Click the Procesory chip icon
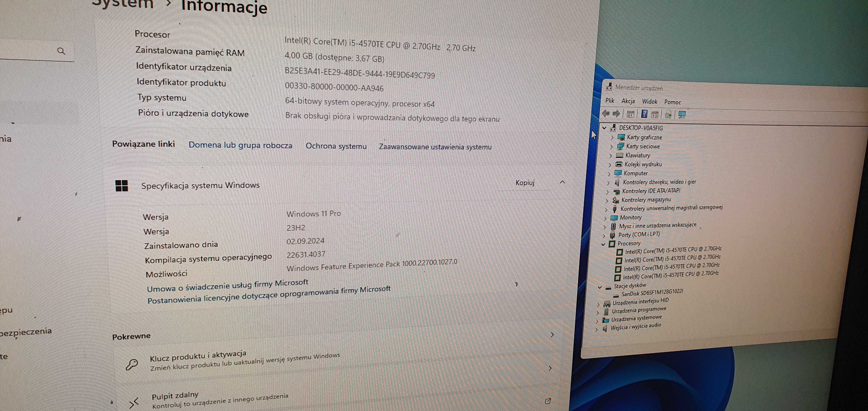The image size is (868, 411). (x=612, y=244)
